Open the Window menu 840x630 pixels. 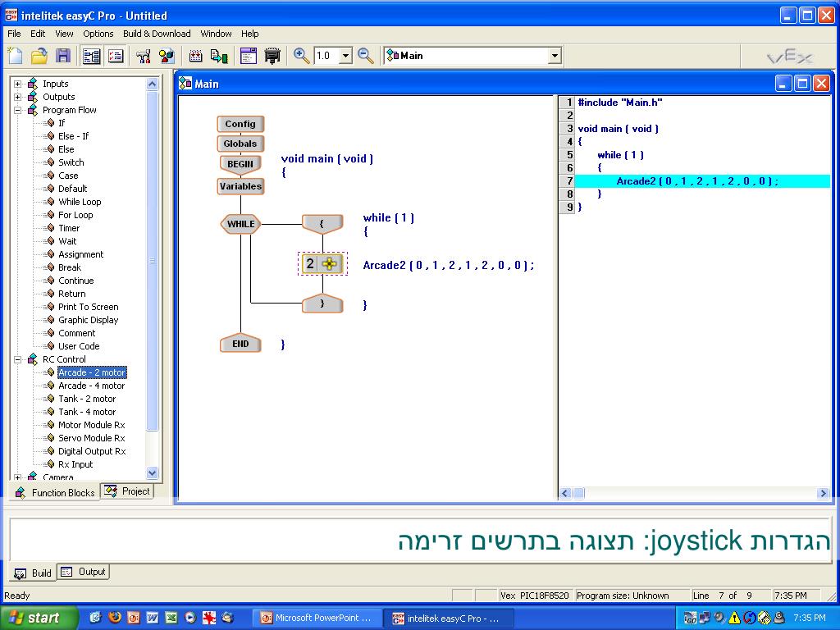tap(216, 34)
